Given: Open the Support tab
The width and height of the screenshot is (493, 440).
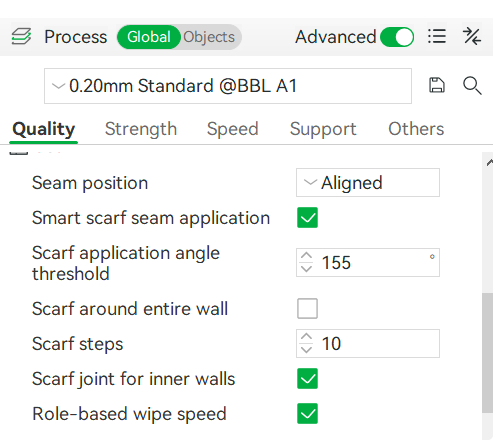Looking at the screenshot, I should [x=323, y=129].
